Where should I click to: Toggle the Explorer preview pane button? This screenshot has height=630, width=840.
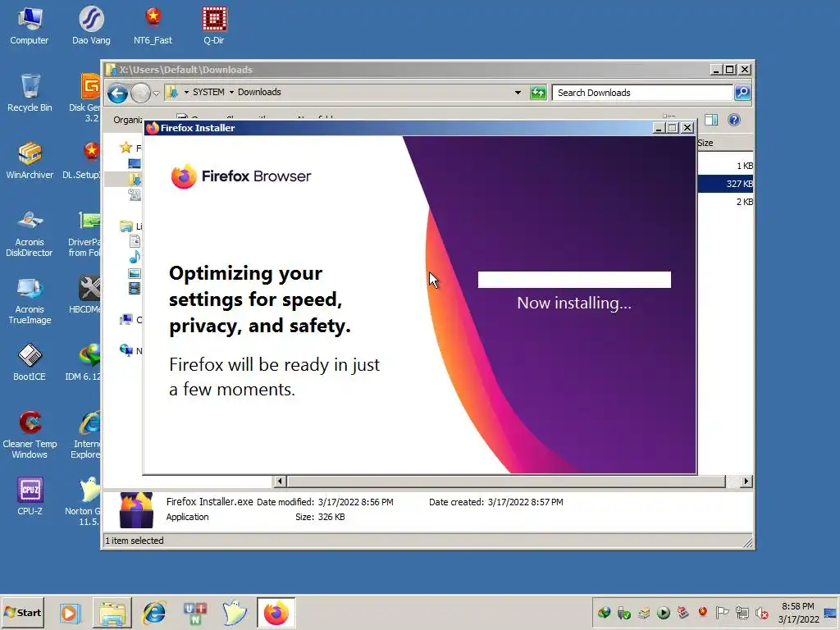[x=711, y=120]
